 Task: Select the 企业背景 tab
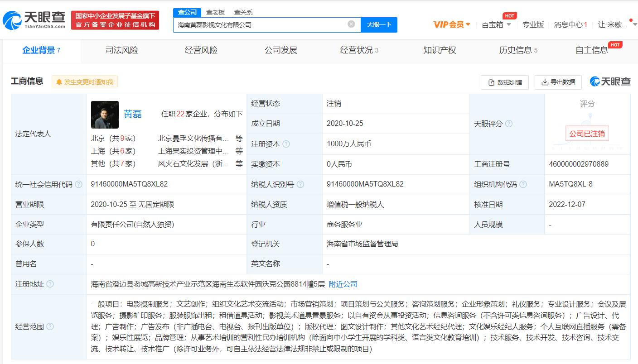click(x=41, y=50)
